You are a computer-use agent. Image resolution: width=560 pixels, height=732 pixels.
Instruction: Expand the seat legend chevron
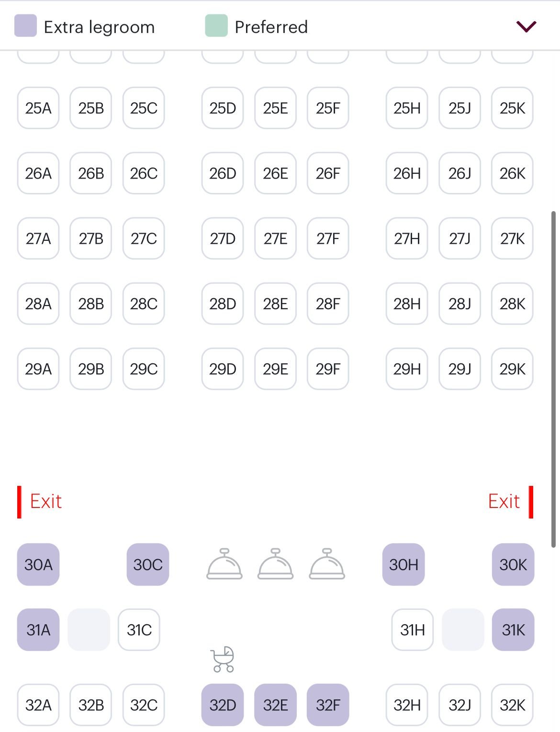tap(526, 26)
